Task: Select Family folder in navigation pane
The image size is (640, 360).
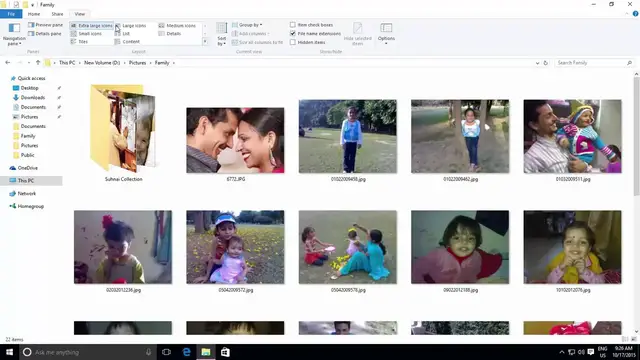Action: pyautogui.click(x=28, y=136)
